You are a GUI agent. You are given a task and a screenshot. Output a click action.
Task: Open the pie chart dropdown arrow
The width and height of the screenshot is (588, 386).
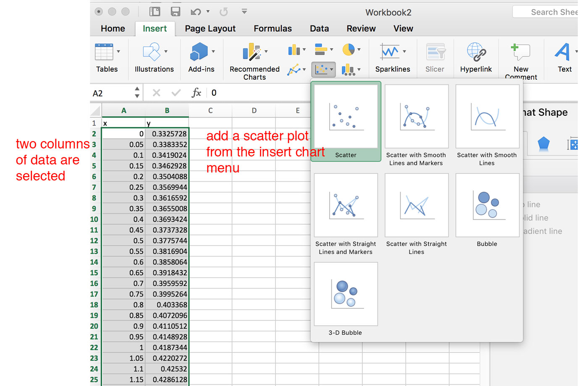tap(359, 50)
